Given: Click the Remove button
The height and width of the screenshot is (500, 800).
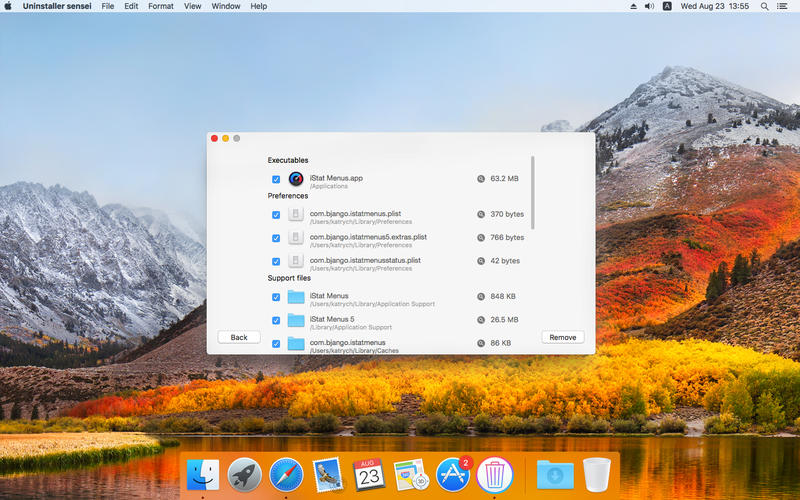Looking at the screenshot, I should [x=563, y=337].
